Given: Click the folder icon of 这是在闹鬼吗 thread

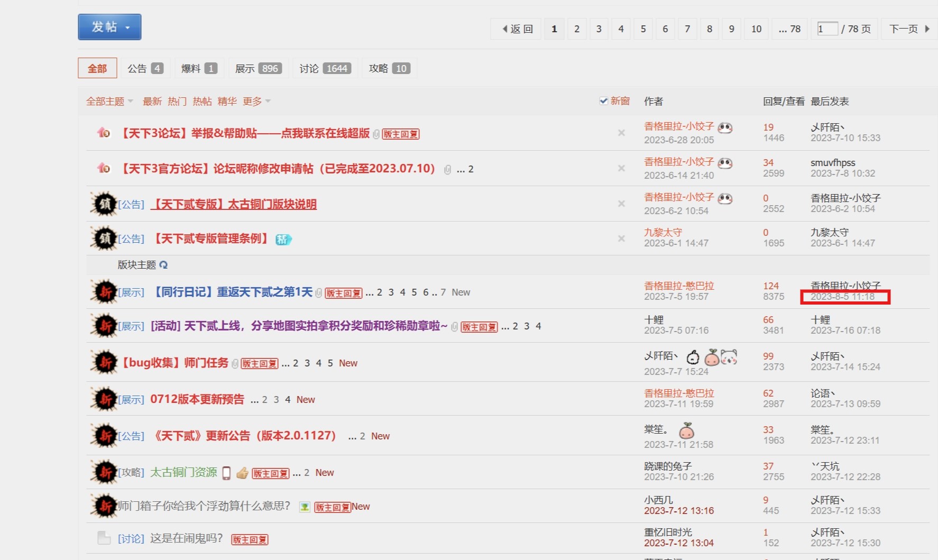Looking at the screenshot, I should click(104, 538).
